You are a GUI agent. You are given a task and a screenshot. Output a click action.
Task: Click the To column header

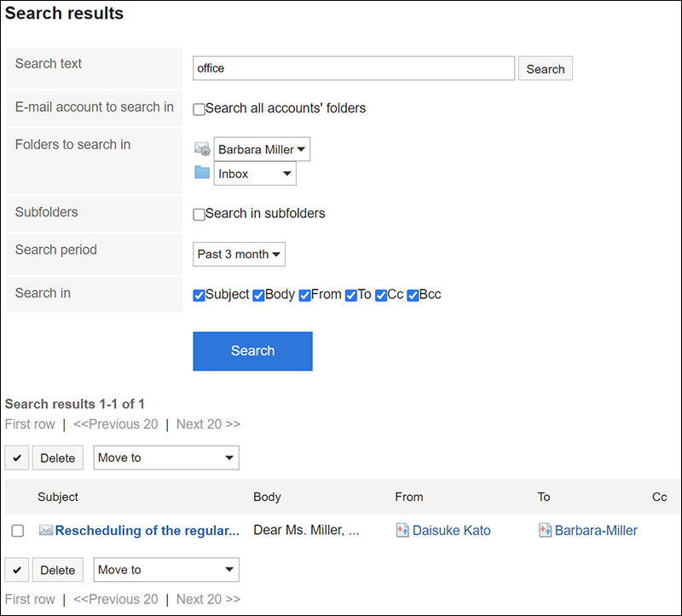[x=544, y=497]
